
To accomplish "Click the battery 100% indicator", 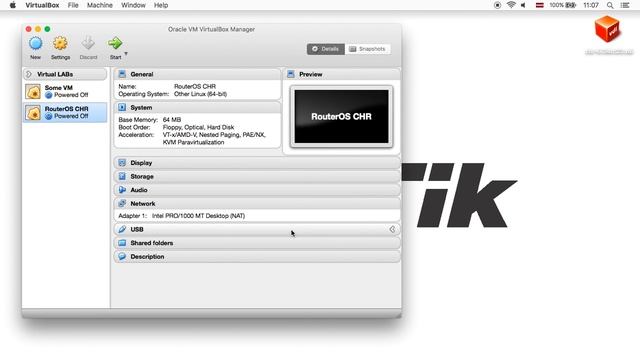I will tap(562, 5).
